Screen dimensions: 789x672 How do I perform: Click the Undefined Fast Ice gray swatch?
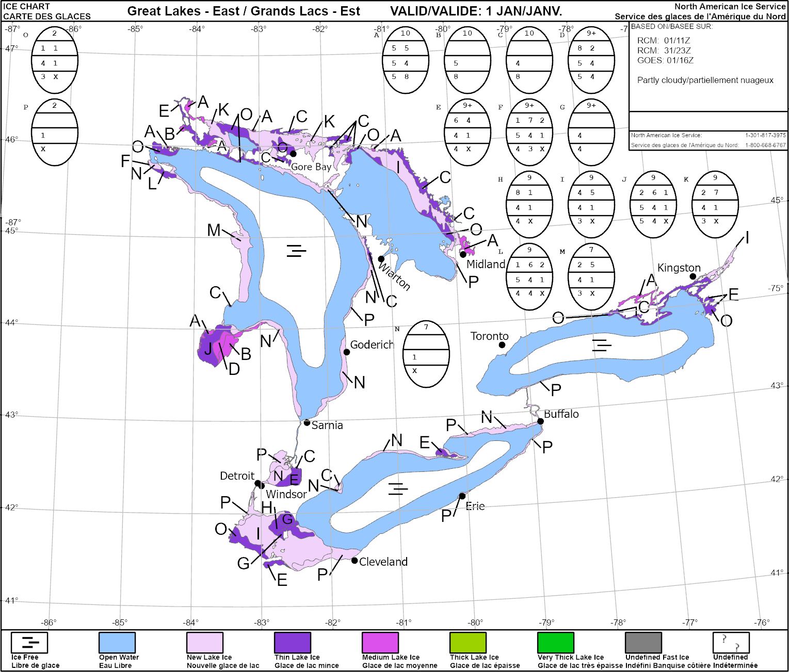point(643,643)
